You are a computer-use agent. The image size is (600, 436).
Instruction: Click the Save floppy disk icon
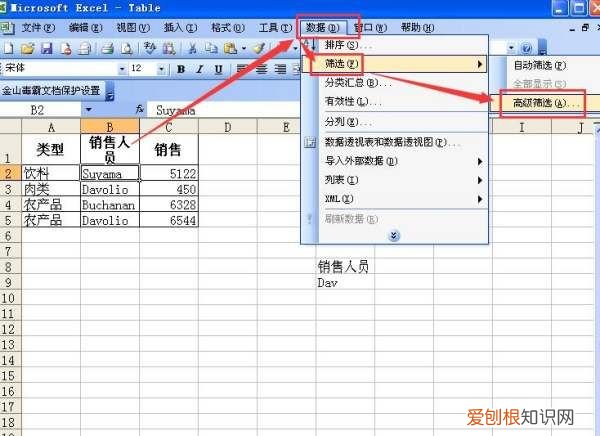tap(47, 48)
